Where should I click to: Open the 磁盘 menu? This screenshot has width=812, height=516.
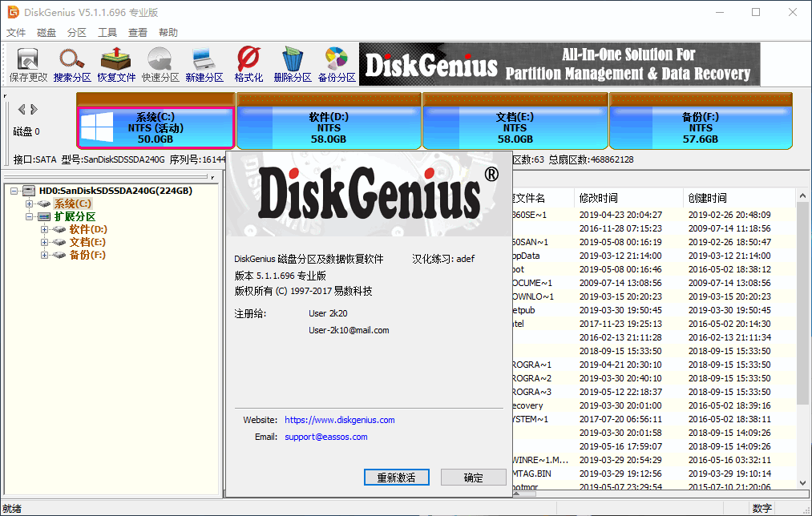click(46, 33)
